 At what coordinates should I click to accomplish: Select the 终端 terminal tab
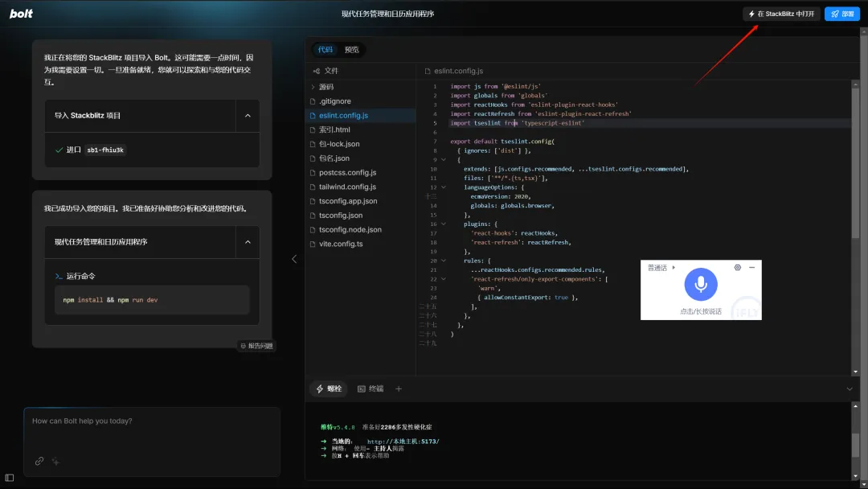coord(371,388)
